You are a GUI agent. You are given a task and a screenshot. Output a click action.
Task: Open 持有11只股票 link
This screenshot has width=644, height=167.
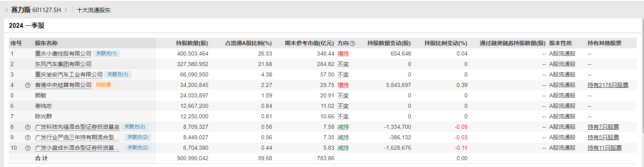point(605,148)
